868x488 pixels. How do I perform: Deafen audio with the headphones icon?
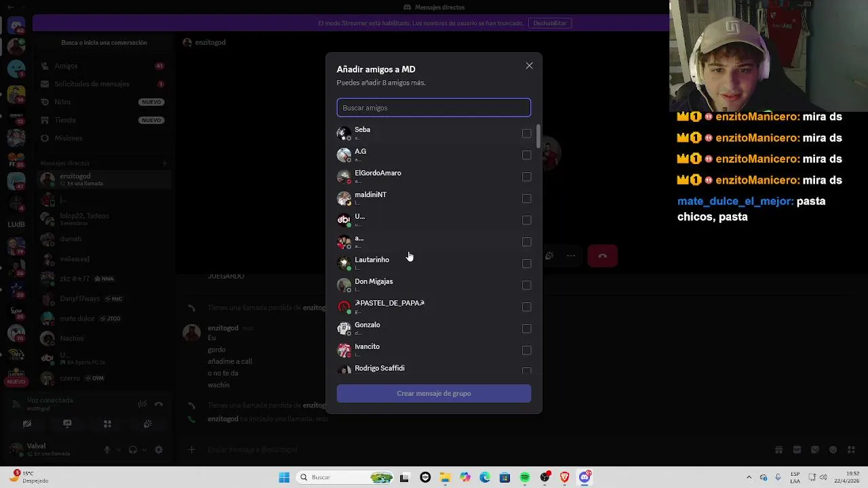coord(133,450)
